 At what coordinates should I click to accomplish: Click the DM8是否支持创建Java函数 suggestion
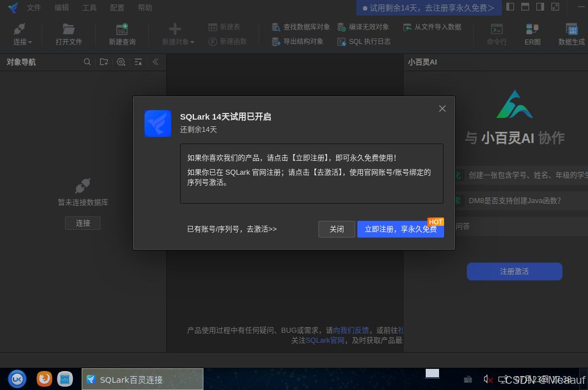click(515, 201)
